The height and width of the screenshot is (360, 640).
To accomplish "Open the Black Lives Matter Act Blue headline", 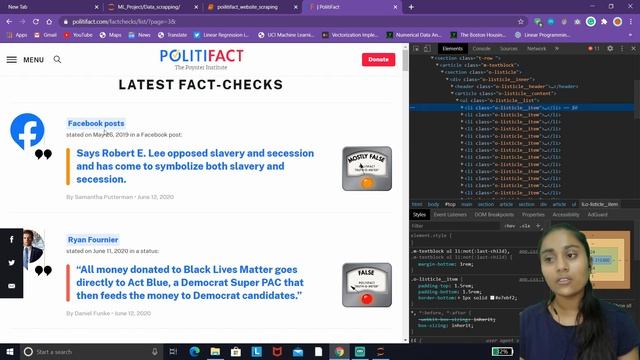I will pyautogui.click(x=190, y=282).
